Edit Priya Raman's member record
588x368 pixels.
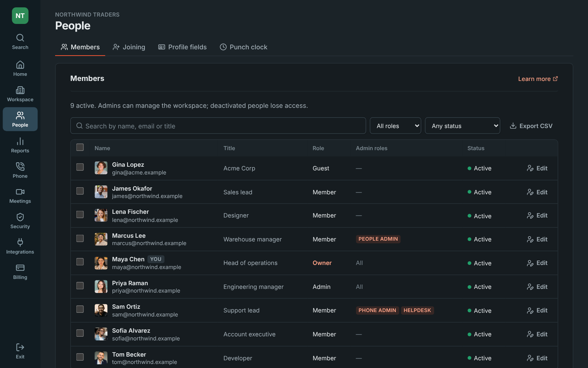pos(537,287)
